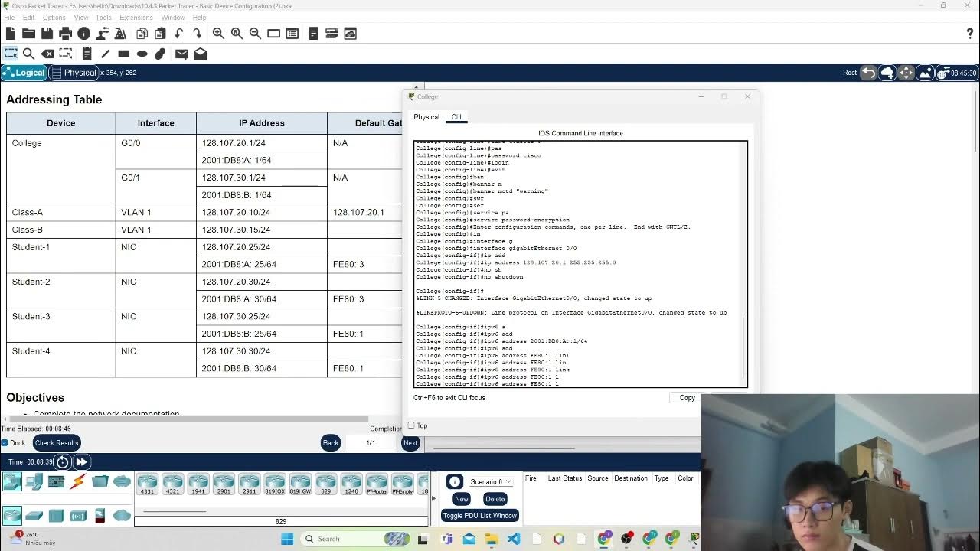
Task: Open the Extensions menu
Action: point(136,18)
